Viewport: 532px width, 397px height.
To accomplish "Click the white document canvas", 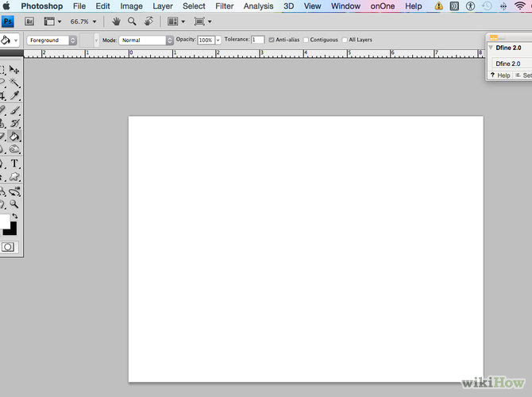I will tap(306, 249).
